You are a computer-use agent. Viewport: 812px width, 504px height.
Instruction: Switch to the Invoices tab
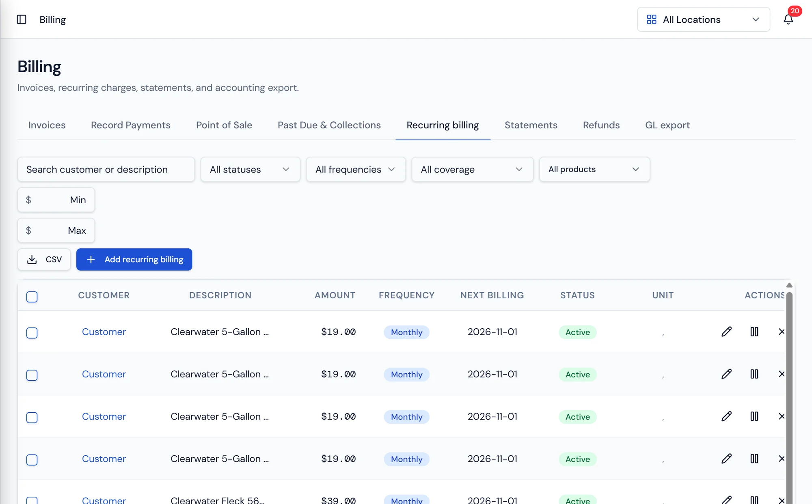coord(47,125)
